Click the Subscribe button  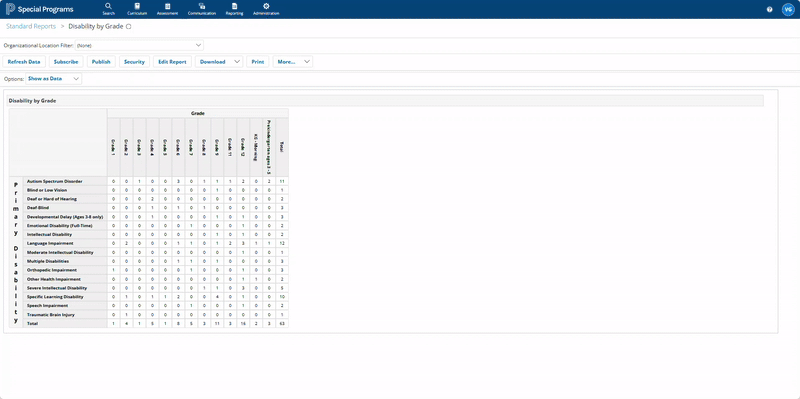coord(66,62)
